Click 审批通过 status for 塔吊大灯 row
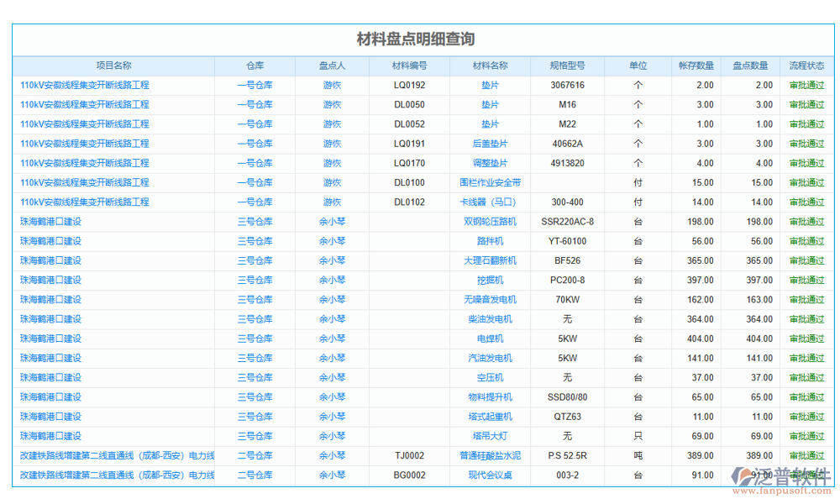The image size is (840, 504). pos(809,435)
